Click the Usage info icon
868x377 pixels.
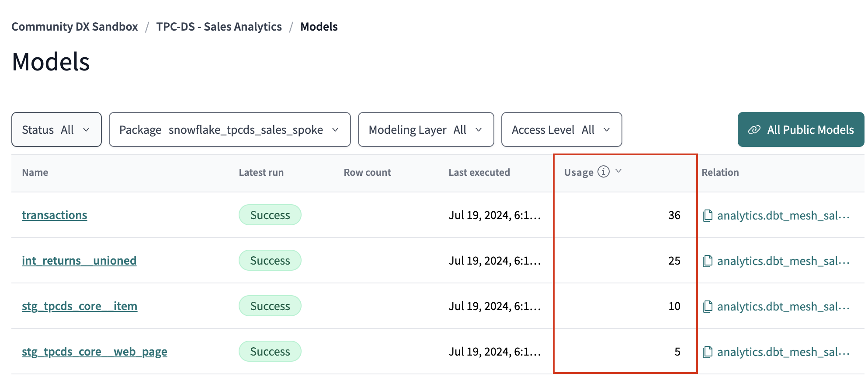(x=604, y=171)
